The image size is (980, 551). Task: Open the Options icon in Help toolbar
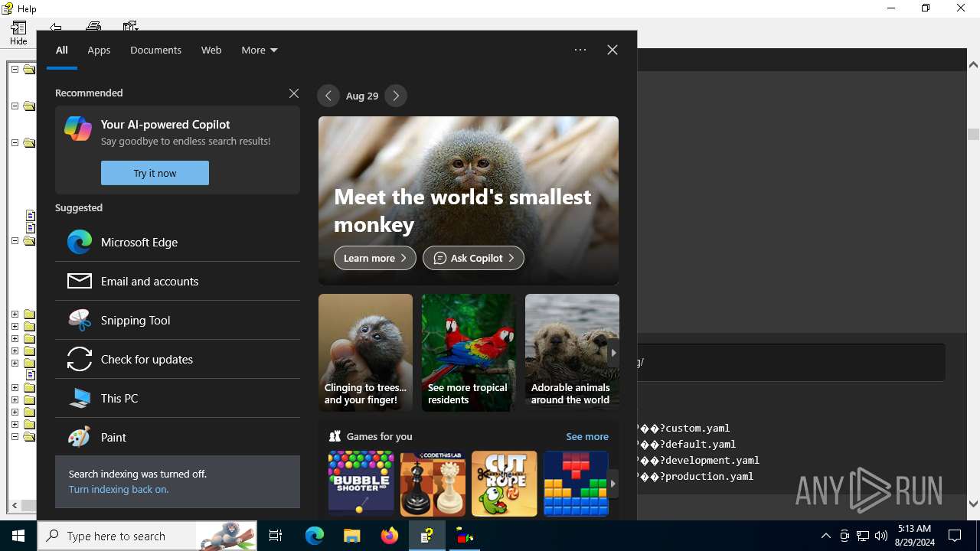pos(130,26)
